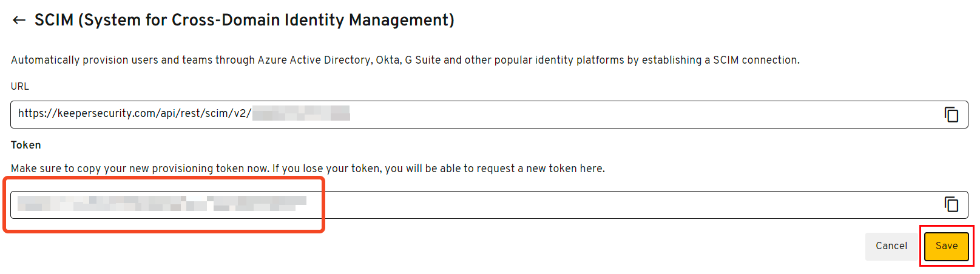The width and height of the screenshot is (980, 274).
Task: Select the URL field label
Action: click(20, 86)
